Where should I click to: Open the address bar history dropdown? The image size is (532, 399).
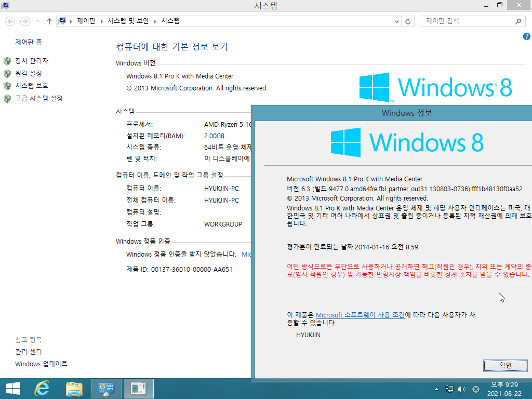point(396,21)
